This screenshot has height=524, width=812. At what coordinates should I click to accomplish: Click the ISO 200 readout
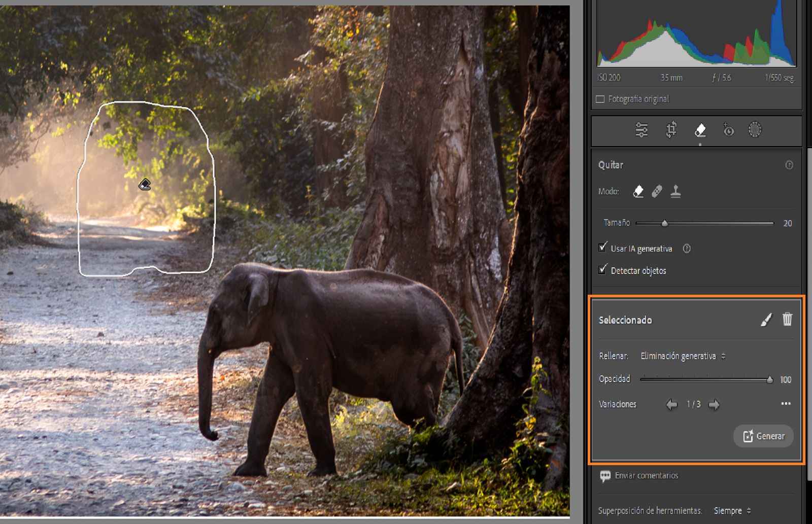(609, 78)
